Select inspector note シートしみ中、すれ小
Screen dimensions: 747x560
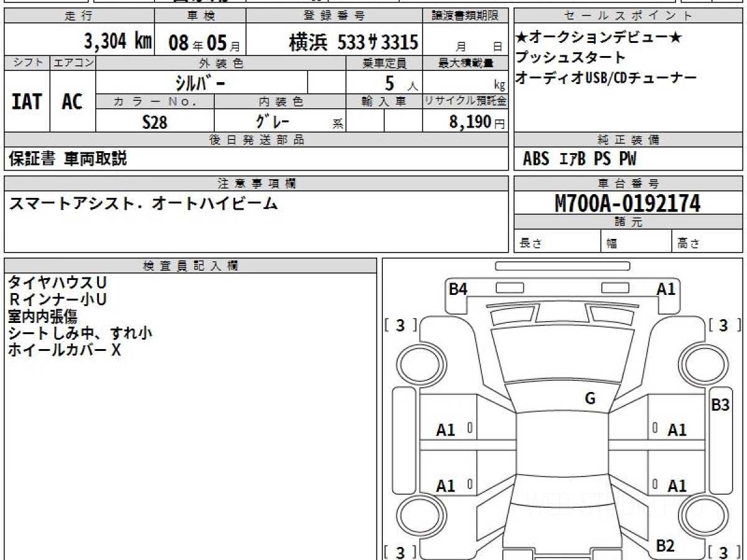[x=80, y=334]
